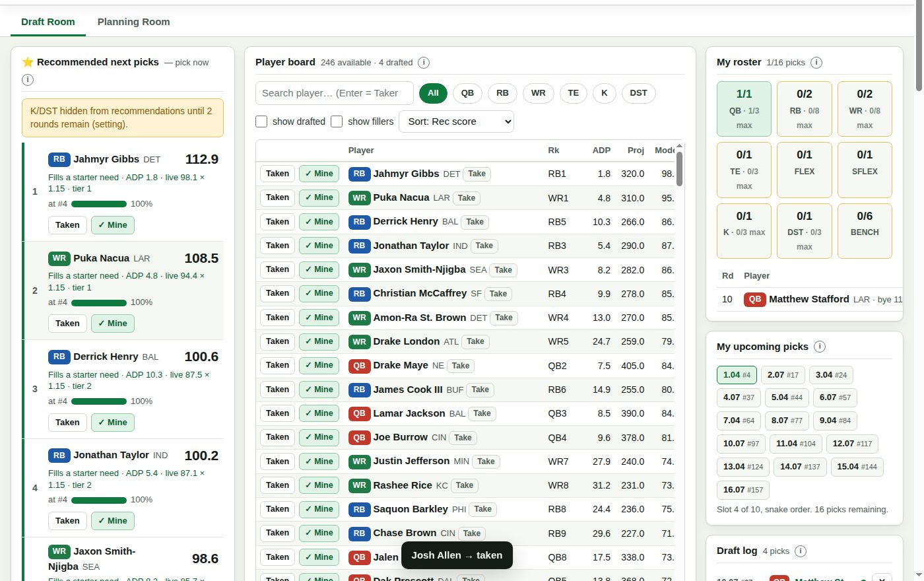
Task: Click Take button next to Jahmyr Gibbs
Action: (477, 174)
